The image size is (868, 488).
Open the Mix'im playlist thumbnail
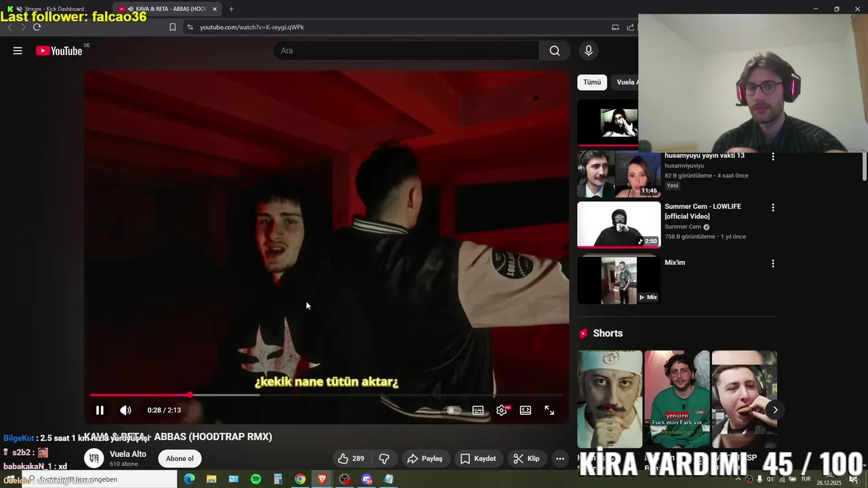(618, 281)
